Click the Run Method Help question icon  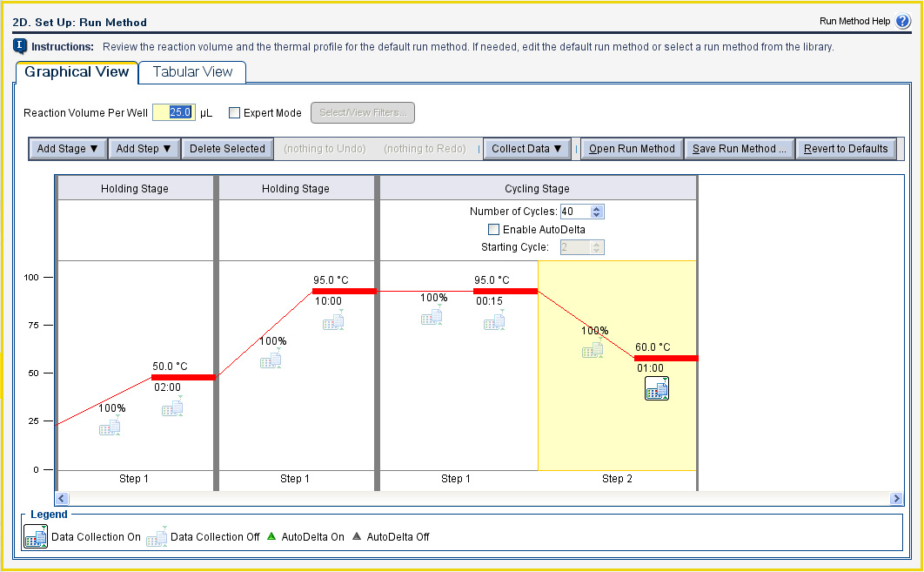click(x=902, y=22)
